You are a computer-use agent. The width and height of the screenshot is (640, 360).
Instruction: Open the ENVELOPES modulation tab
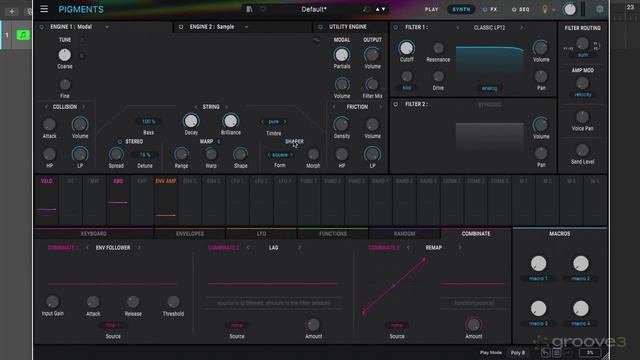[190, 233]
